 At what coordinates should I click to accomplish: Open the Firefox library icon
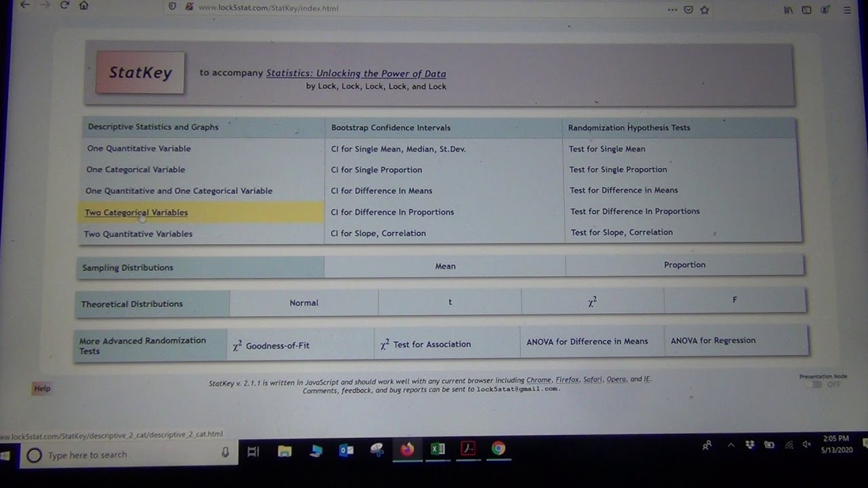point(789,10)
